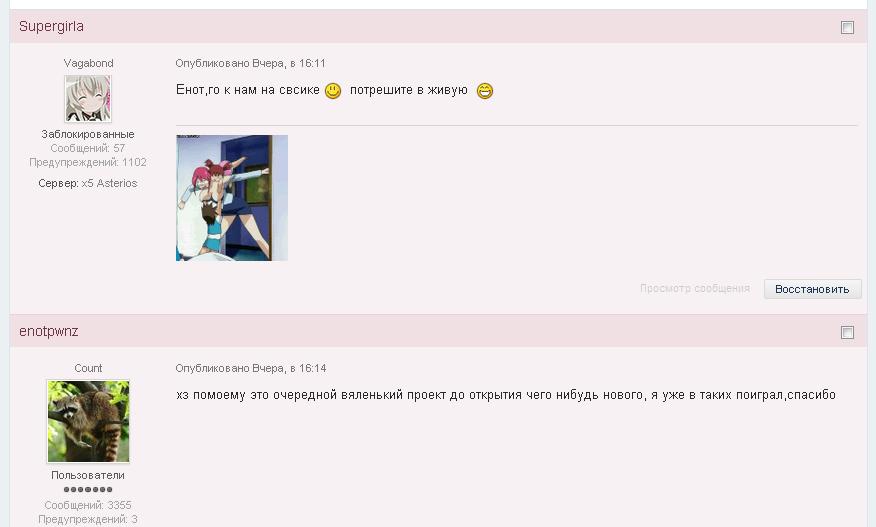Viewport: 876px width, 527px height.
Task: Select the 'Заблокированные' group label
Action: 88,134
